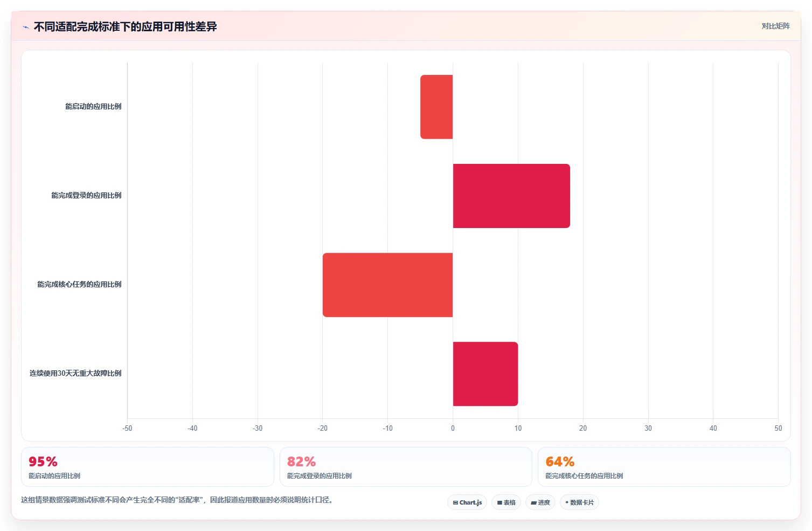Select the 表格 tag chip
This screenshot has height=531, width=812.
coord(506,502)
